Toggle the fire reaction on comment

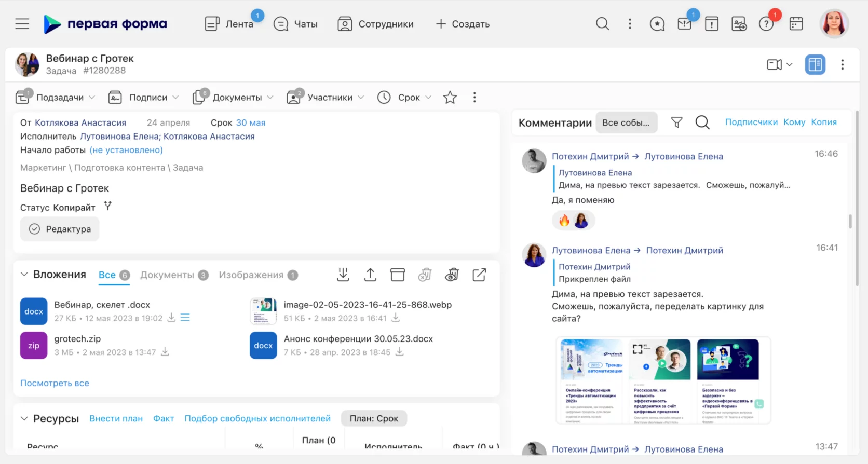[564, 221]
